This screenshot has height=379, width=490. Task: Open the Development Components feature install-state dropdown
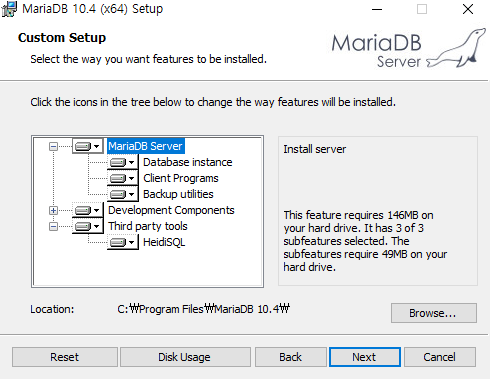pos(88,210)
